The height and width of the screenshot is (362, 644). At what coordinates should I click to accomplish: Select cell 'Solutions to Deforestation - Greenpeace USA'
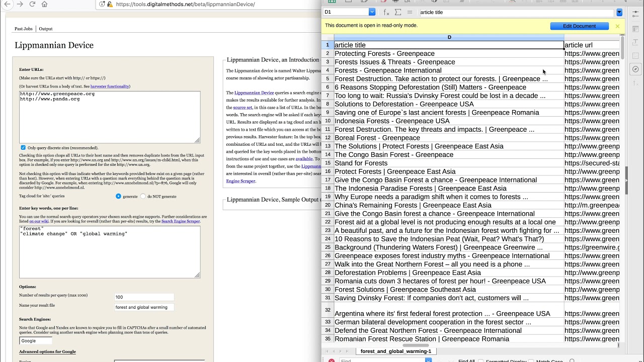click(449, 104)
